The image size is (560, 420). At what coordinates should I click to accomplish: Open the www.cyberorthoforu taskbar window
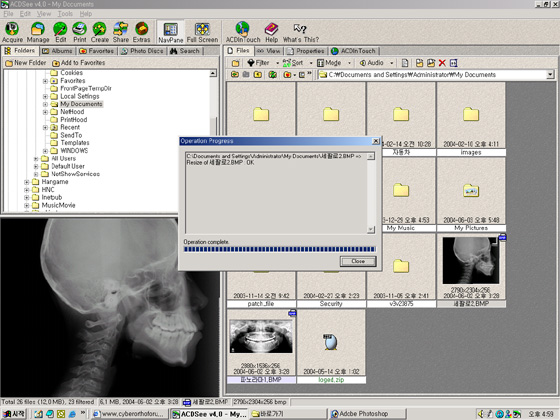(129, 414)
